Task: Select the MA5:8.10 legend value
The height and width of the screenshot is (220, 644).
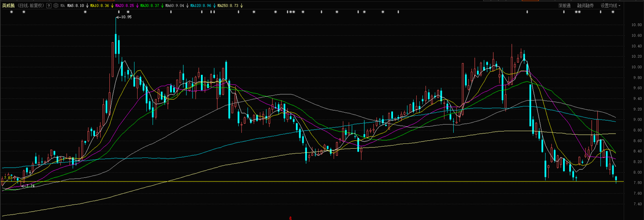Action: pyautogui.click(x=76, y=6)
